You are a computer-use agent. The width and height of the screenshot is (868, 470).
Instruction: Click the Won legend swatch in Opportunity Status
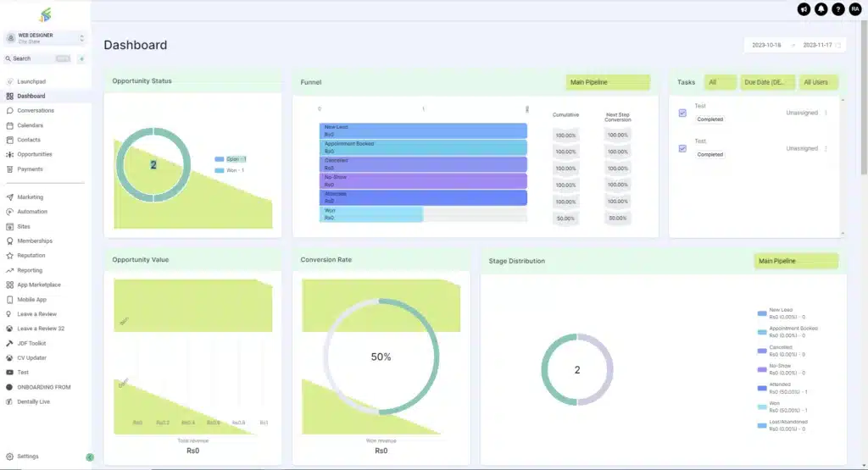[220, 170]
